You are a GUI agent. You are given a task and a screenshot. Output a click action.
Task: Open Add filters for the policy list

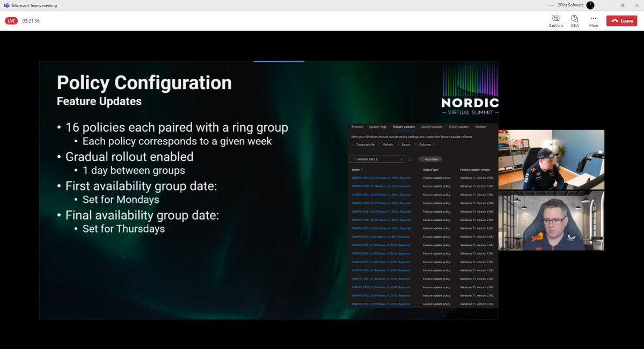click(430, 159)
